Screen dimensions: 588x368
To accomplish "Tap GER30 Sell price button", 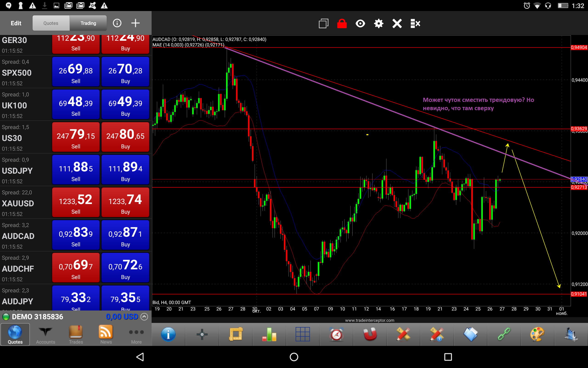I will pos(76,44).
